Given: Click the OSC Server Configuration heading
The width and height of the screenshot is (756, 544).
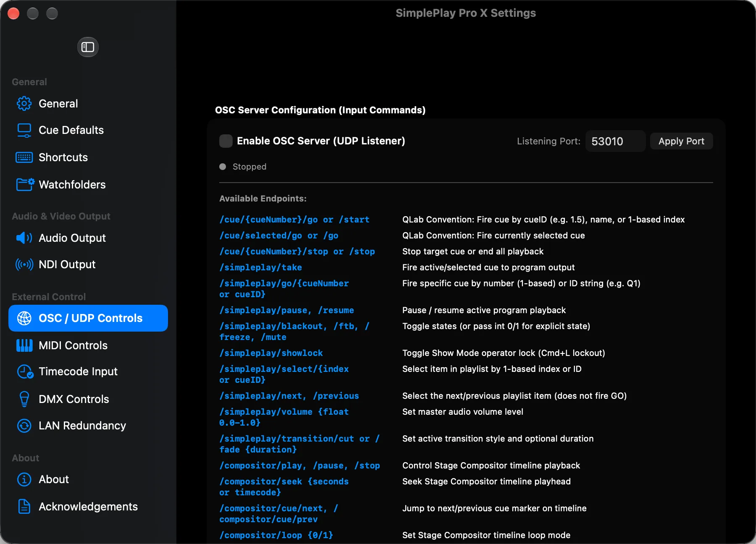Looking at the screenshot, I should click(x=320, y=110).
